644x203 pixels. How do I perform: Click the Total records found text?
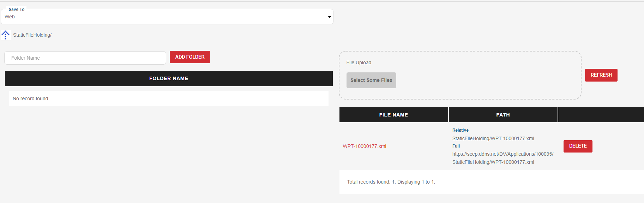coord(391,182)
